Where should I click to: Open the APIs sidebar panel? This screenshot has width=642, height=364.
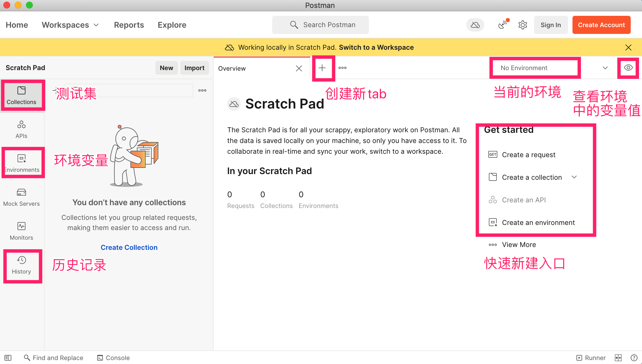(21, 129)
